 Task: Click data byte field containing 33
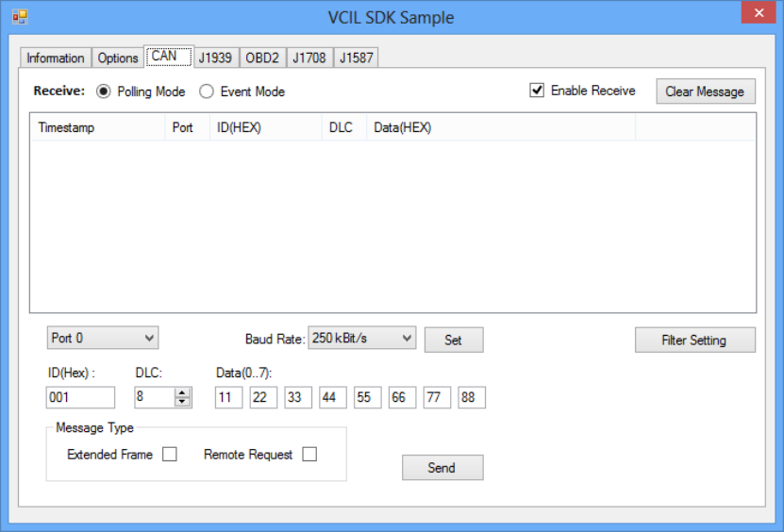(x=298, y=397)
